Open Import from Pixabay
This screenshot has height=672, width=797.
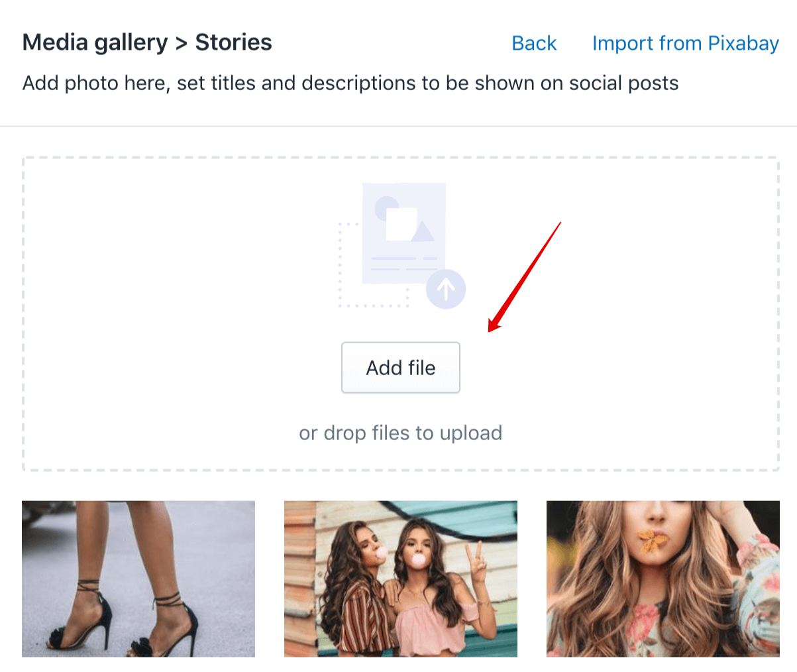[686, 43]
